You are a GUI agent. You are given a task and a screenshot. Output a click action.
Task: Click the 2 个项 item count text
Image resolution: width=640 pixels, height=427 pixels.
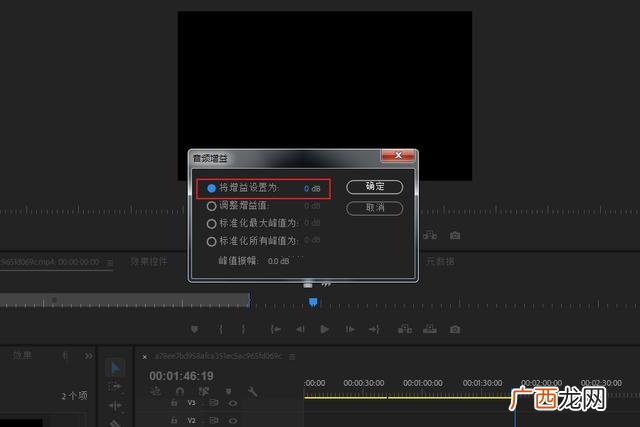click(74, 396)
